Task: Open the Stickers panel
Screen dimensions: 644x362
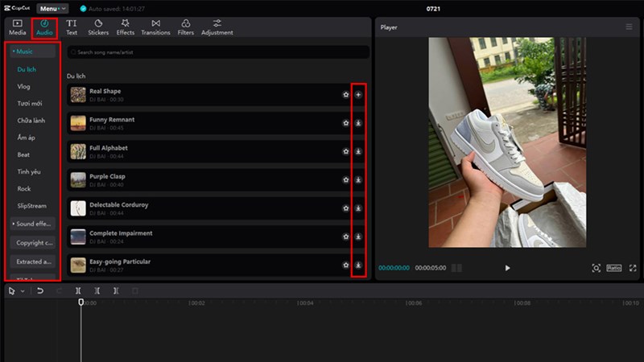Action: click(98, 27)
